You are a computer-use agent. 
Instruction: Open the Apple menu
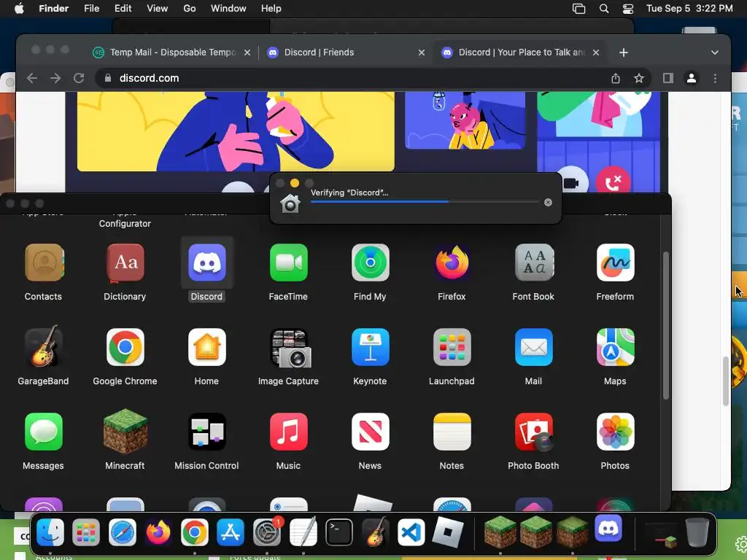point(19,9)
